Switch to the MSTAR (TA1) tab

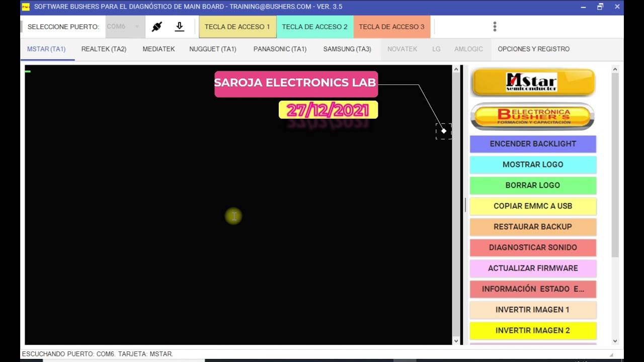pyautogui.click(x=46, y=49)
